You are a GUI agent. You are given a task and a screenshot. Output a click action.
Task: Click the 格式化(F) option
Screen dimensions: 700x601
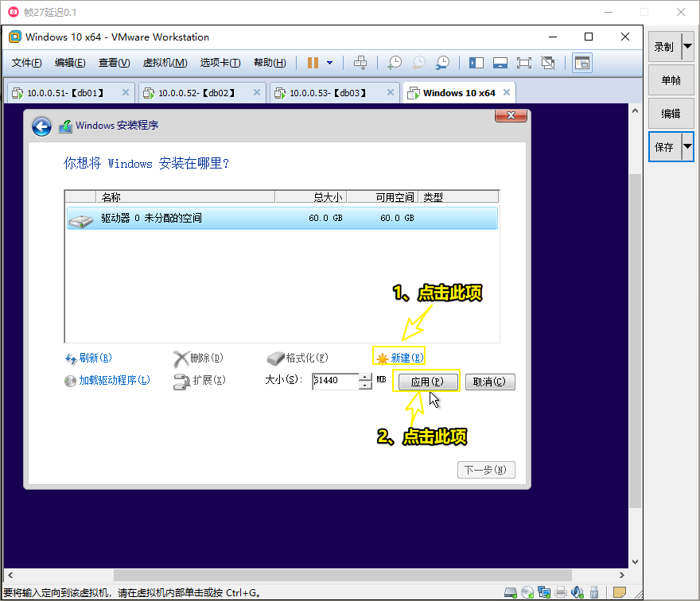point(297,358)
